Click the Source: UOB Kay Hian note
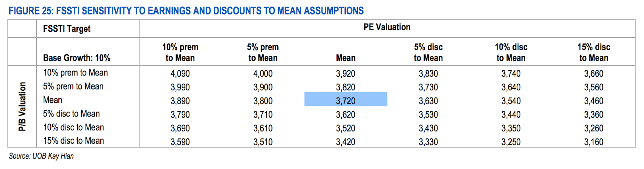 41,156
